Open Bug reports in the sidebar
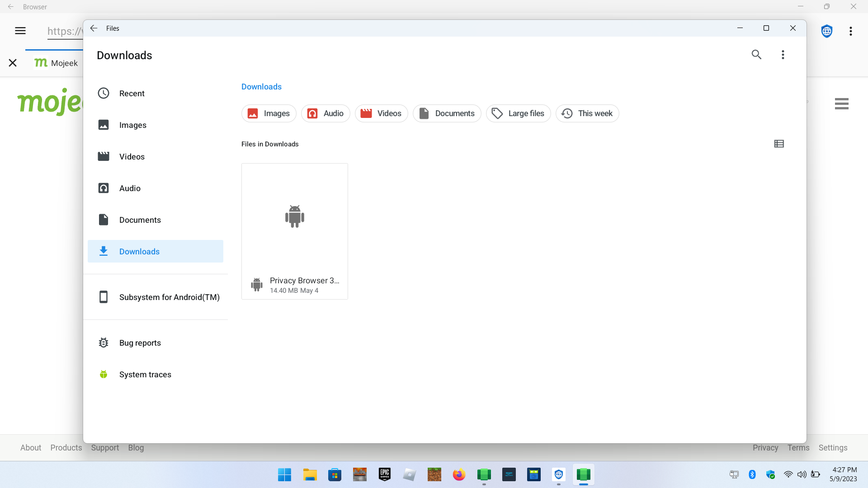Viewport: 868px width, 488px height. tap(156, 343)
